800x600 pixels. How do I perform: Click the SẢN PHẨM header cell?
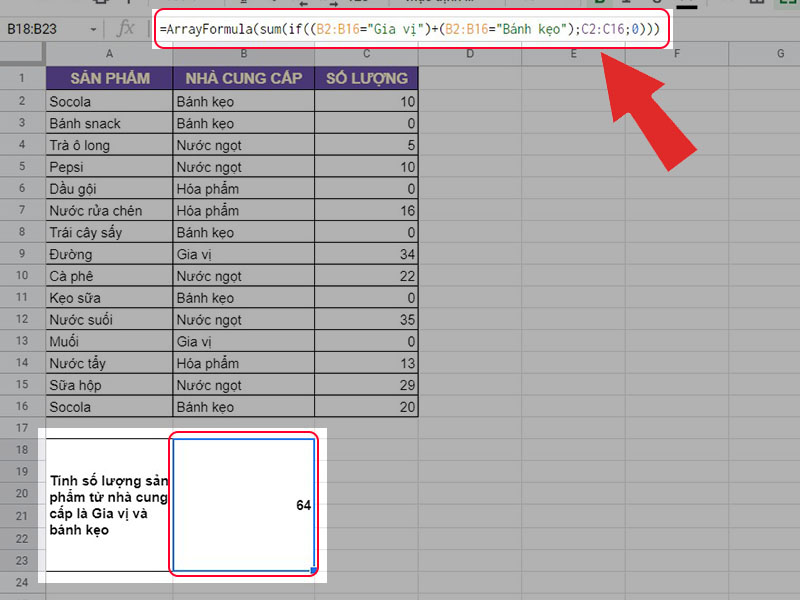click(x=108, y=78)
